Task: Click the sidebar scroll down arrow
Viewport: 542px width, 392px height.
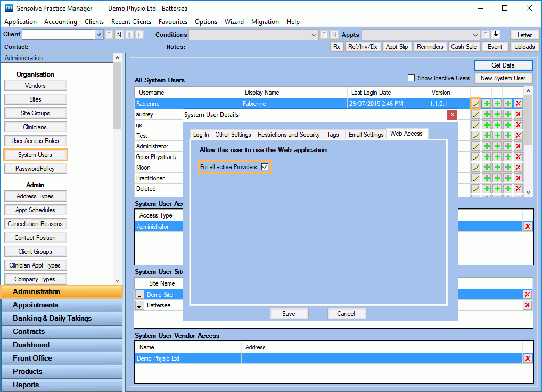Action: click(118, 281)
